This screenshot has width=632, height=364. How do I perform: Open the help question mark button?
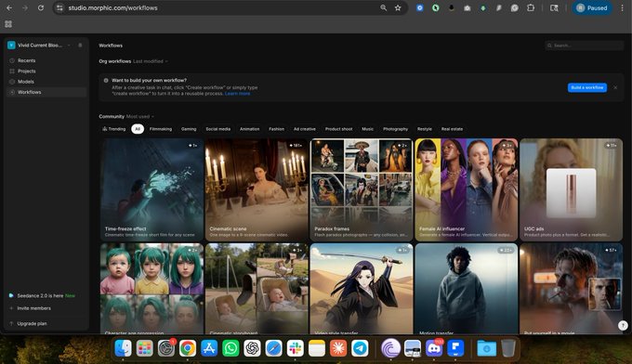pyautogui.click(x=623, y=325)
